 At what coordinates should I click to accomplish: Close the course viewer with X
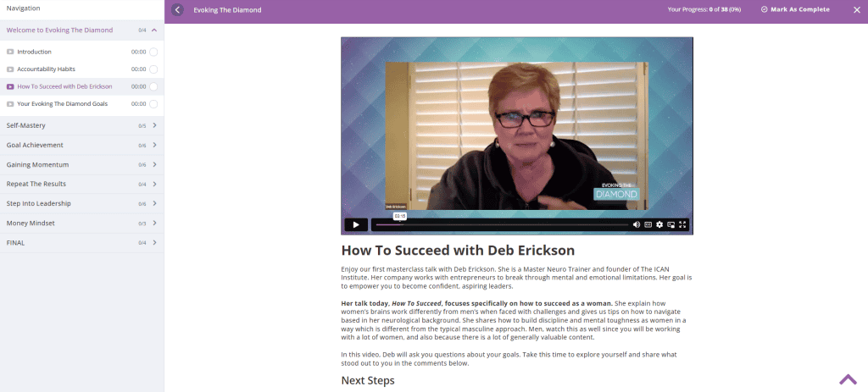(x=857, y=10)
